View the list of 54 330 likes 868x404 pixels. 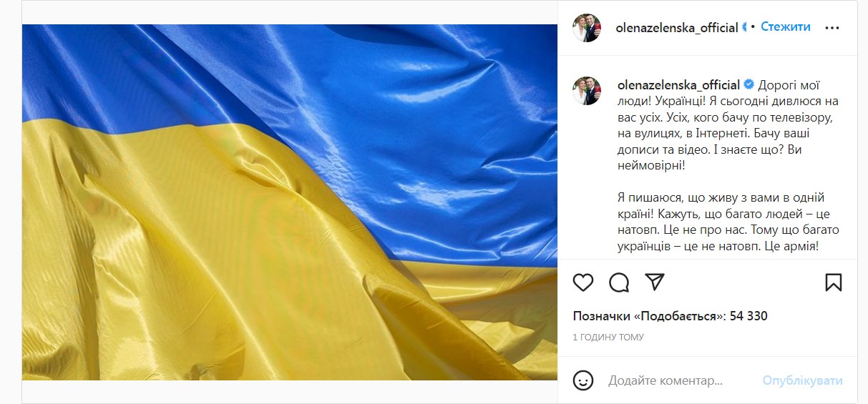[670, 316]
